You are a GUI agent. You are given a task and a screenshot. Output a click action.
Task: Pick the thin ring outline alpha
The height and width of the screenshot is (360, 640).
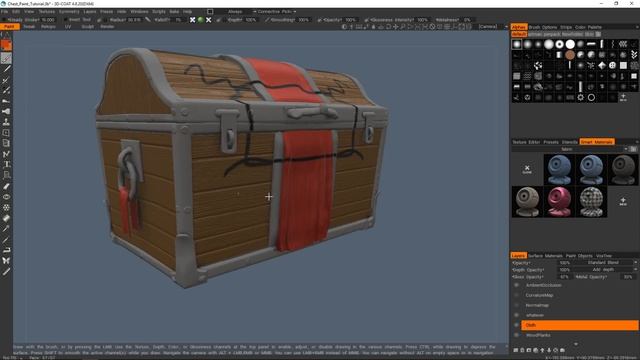591,98
